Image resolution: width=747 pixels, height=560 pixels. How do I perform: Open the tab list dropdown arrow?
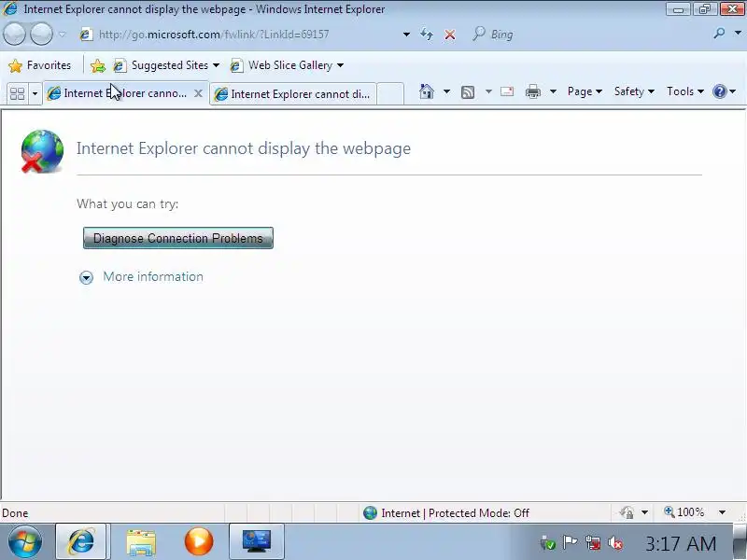tap(35, 93)
